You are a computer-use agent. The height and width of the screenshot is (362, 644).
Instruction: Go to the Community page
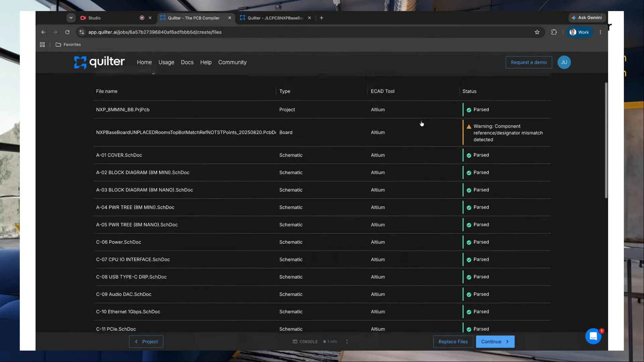[x=232, y=62]
